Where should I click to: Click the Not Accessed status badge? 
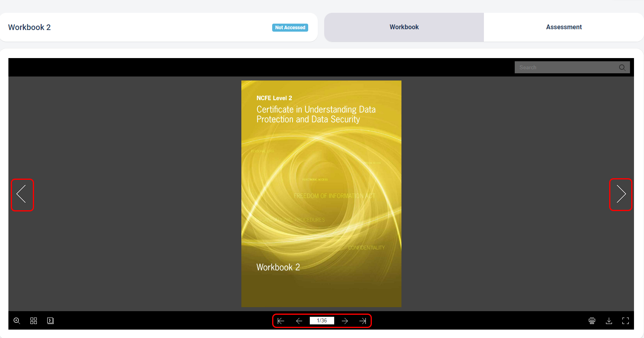click(x=290, y=28)
